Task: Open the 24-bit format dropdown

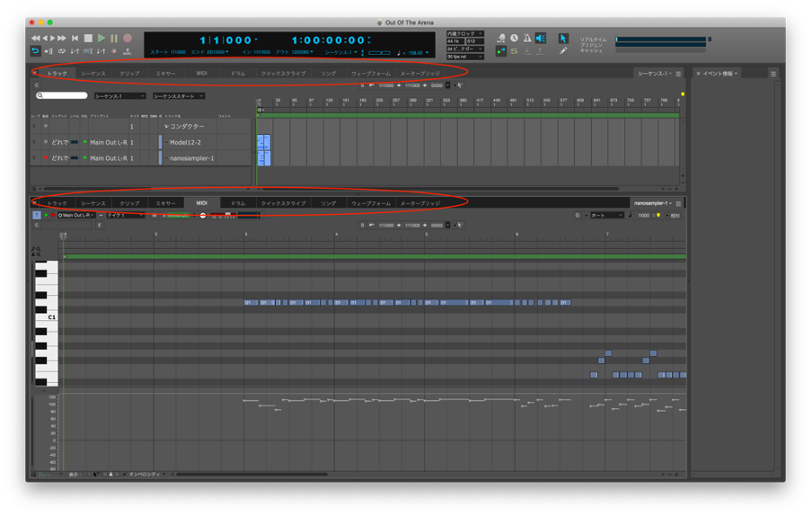Action: point(465,49)
